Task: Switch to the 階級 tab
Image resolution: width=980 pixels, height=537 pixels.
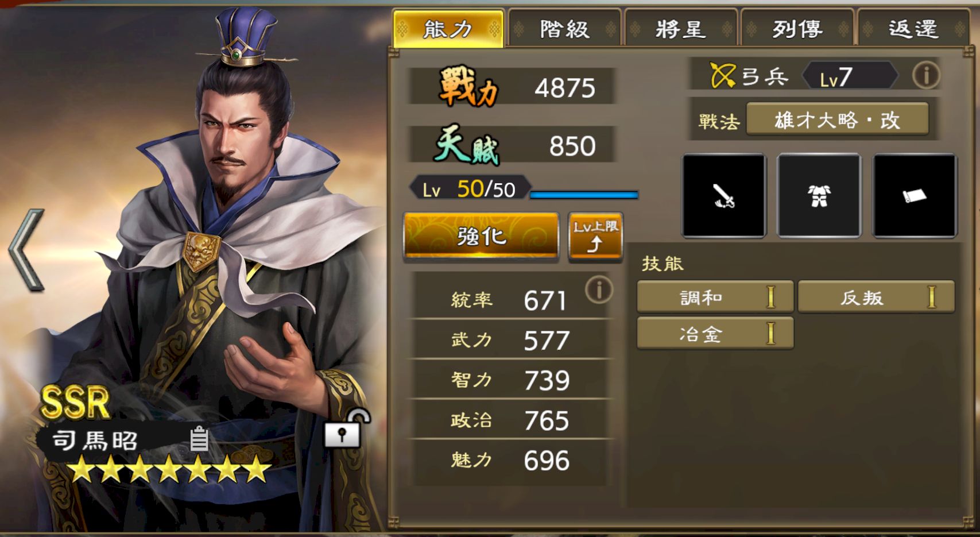Action: 564,28
